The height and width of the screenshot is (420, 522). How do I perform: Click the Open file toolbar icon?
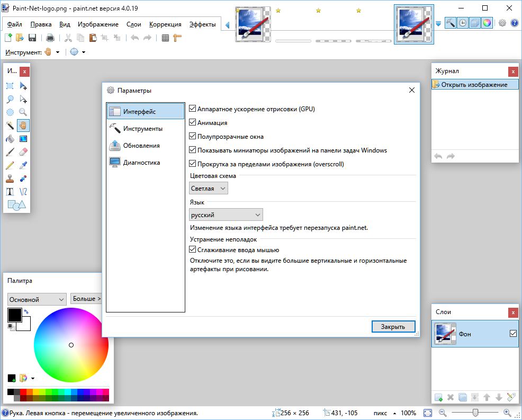(20, 38)
